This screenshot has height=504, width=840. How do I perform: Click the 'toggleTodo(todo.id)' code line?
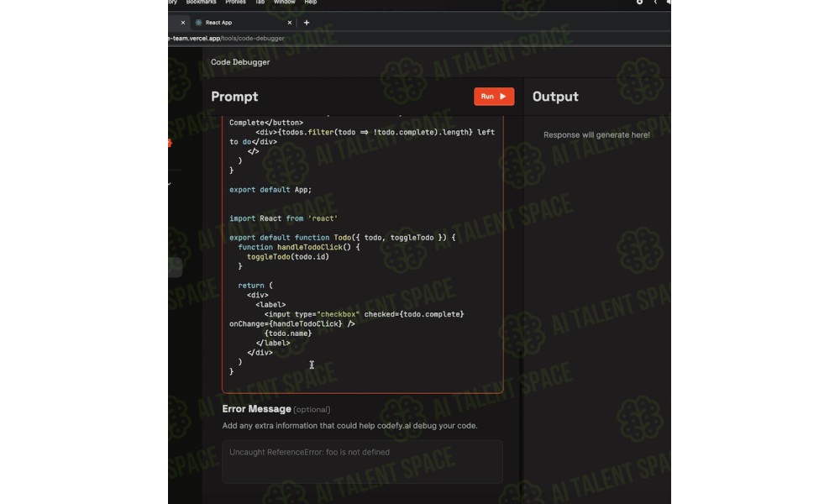[x=287, y=257]
